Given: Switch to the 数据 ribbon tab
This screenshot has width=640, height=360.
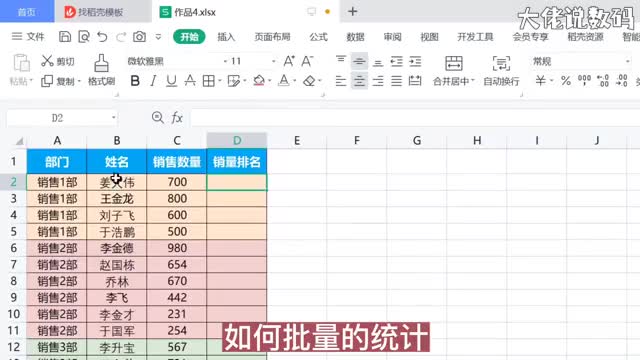Looking at the screenshot, I should coord(356,37).
